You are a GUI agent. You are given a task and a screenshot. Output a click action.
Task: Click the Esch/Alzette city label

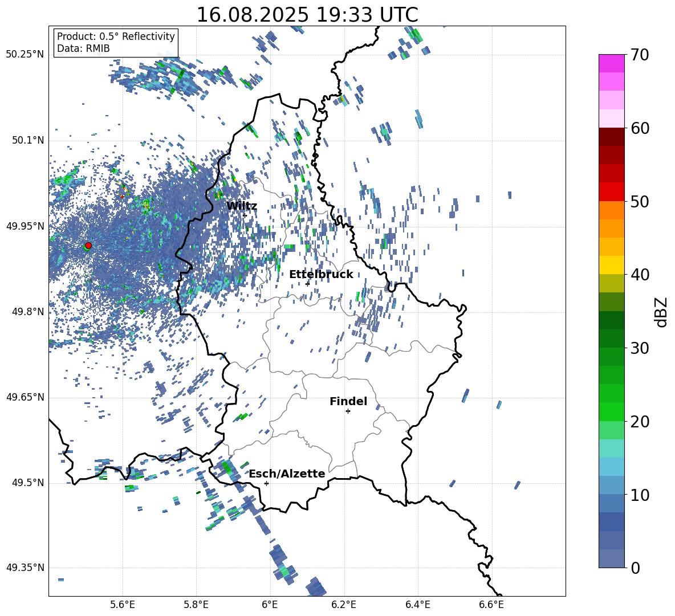click(287, 474)
